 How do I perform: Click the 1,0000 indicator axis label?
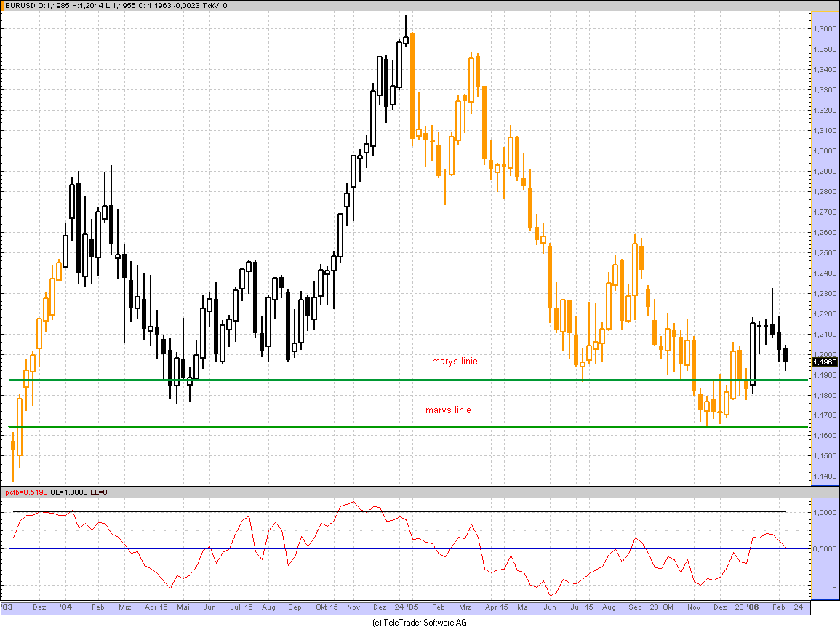click(x=825, y=512)
